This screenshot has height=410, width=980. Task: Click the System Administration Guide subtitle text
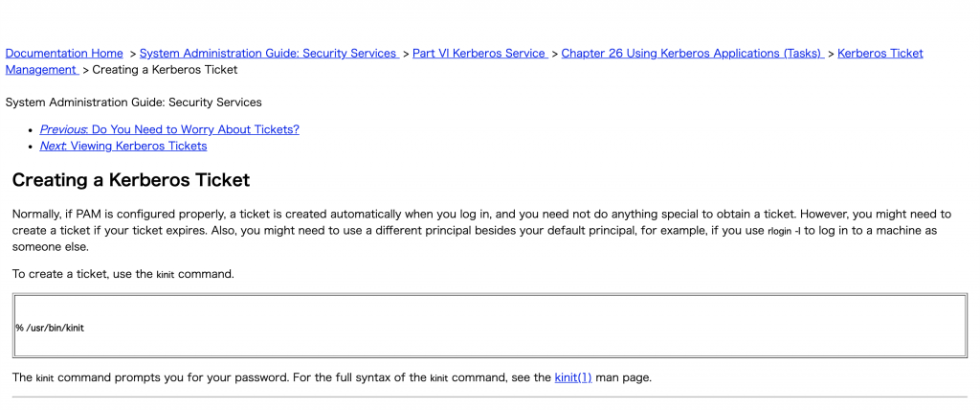pos(134,102)
